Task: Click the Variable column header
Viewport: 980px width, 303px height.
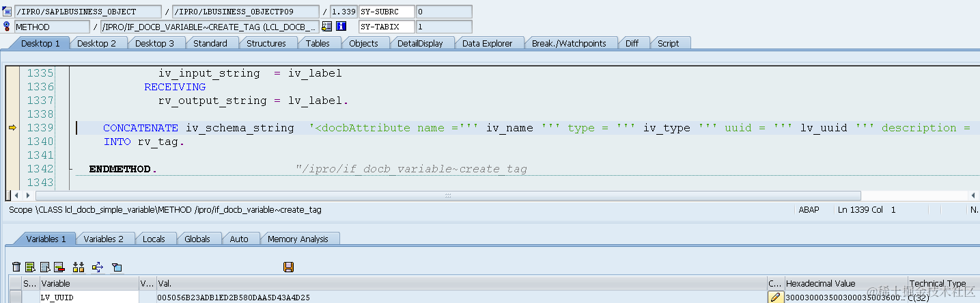Action: click(89, 283)
